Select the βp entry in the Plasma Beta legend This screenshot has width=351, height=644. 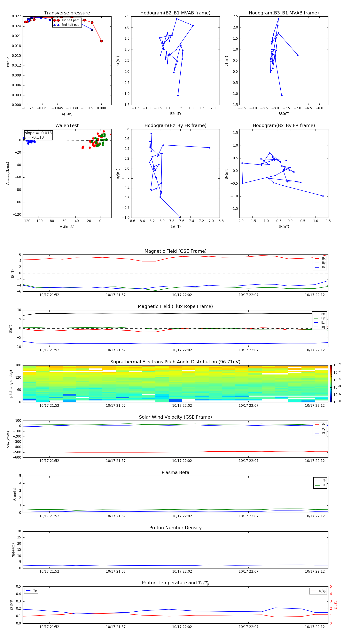point(320,480)
